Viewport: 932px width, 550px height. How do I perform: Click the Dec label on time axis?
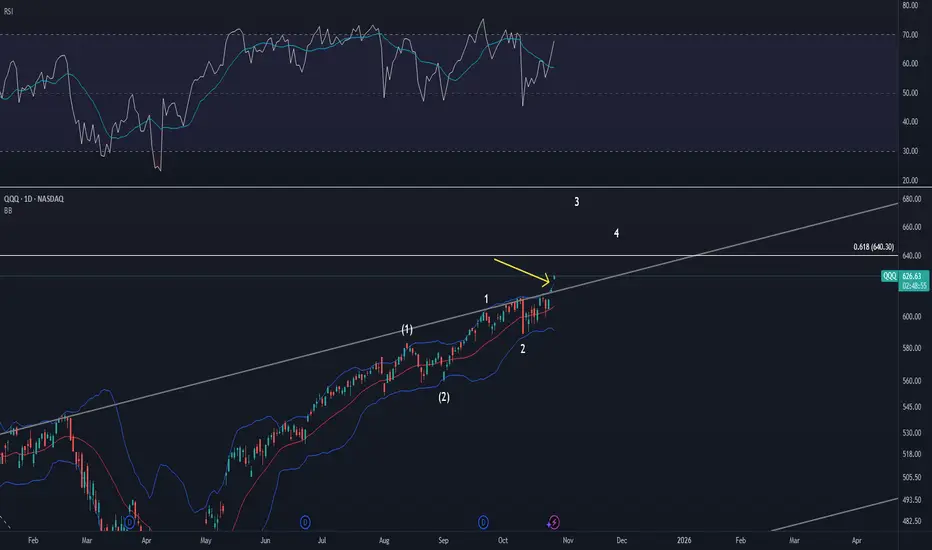click(621, 540)
